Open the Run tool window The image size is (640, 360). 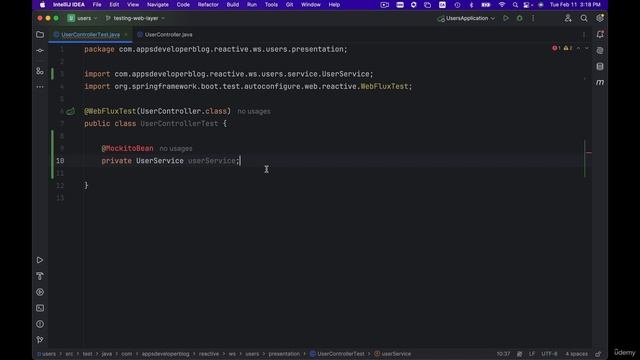coord(40,260)
